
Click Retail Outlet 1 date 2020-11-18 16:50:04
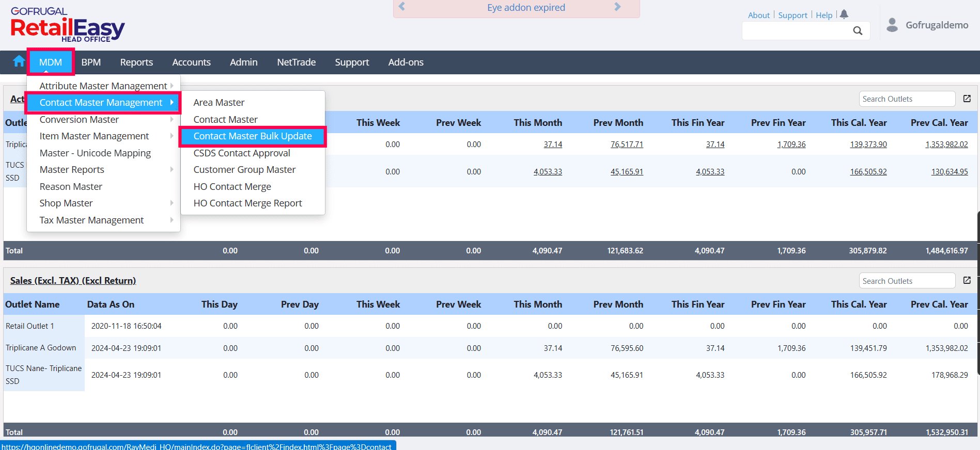click(x=127, y=326)
